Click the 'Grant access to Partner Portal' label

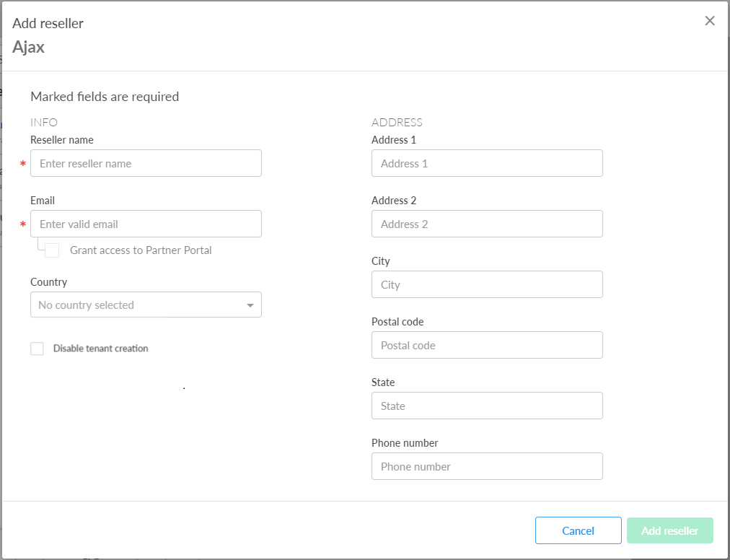pyautogui.click(x=141, y=250)
